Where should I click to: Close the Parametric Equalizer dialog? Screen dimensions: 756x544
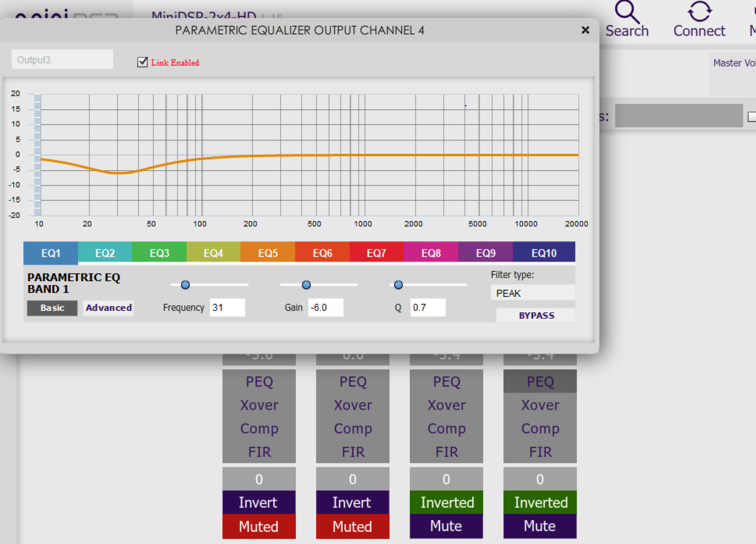(x=585, y=30)
